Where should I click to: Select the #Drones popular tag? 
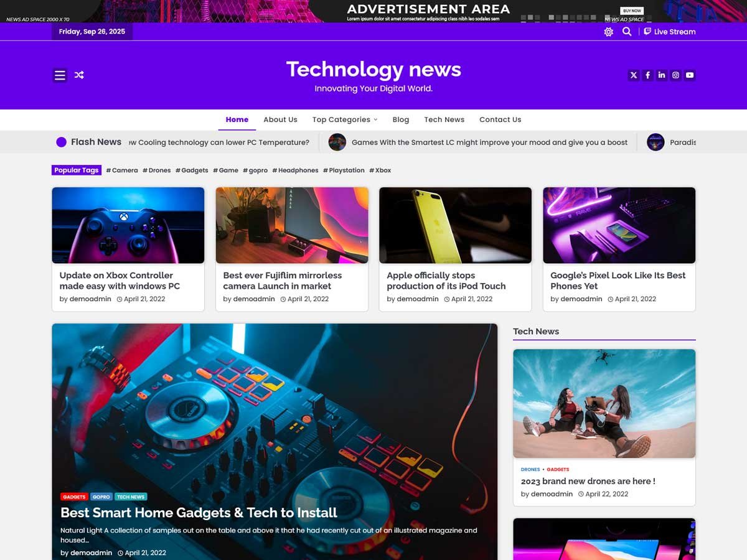[156, 170]
